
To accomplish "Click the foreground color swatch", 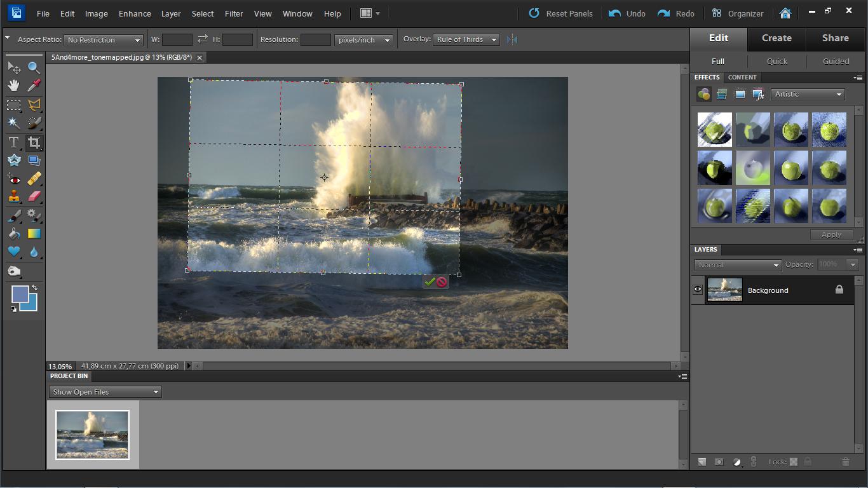I will click(20, 294).
